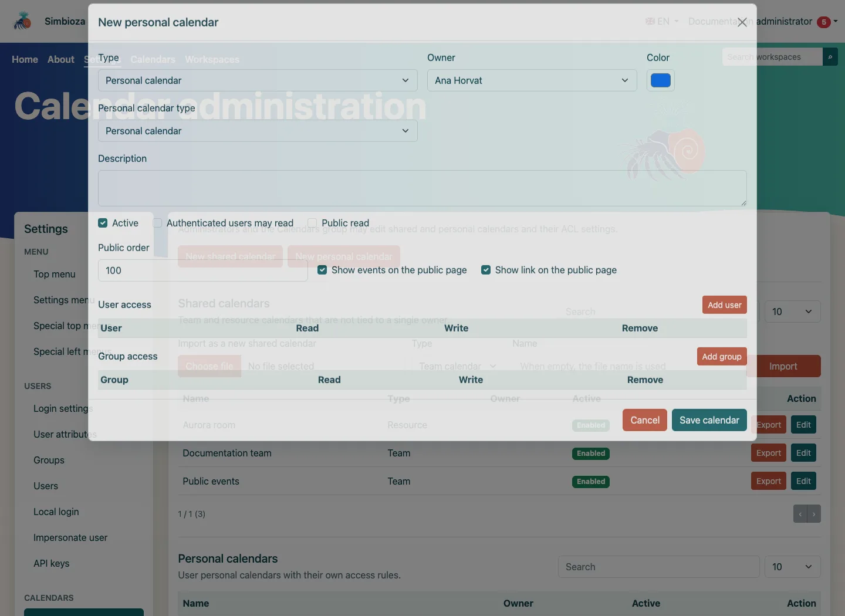Click the Description text area

tap(422, 188)
